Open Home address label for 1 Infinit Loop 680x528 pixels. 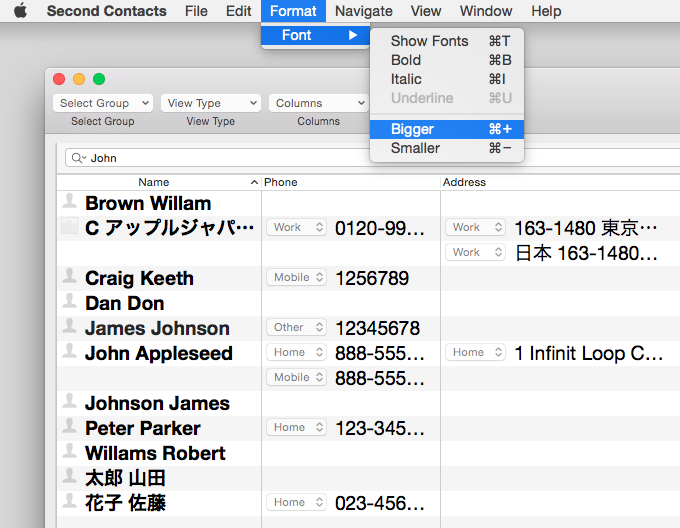[475, 352]
